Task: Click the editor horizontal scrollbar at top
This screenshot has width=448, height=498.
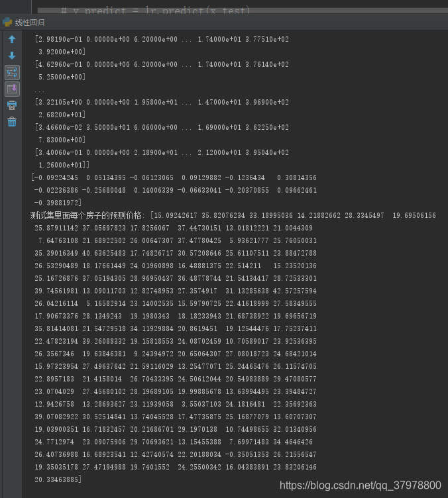Action: coord(243,11)
